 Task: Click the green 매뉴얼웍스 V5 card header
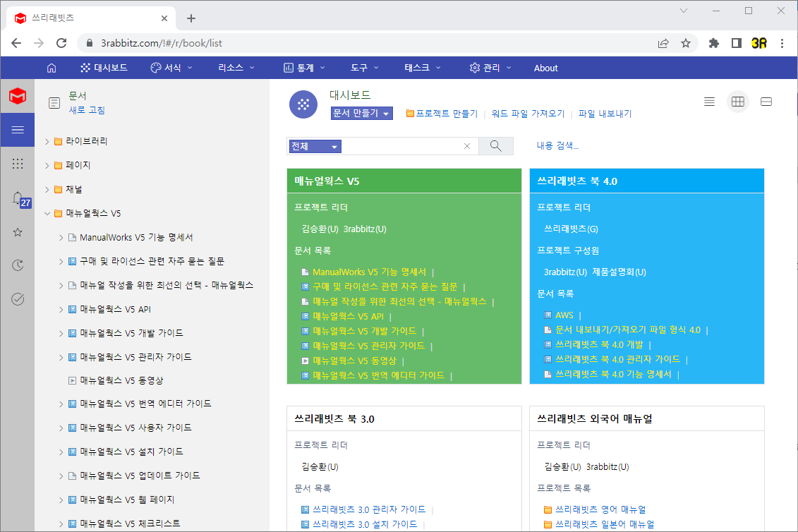coord(404,181)
